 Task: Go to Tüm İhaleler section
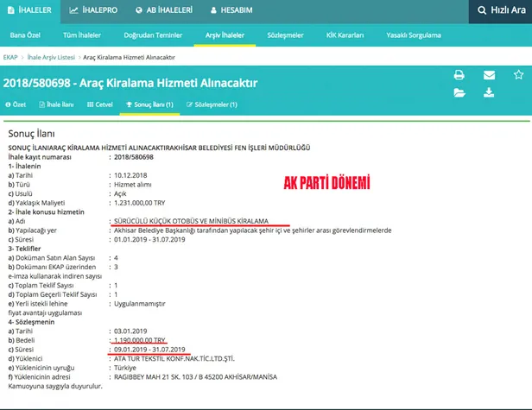[x=82, y=35]
